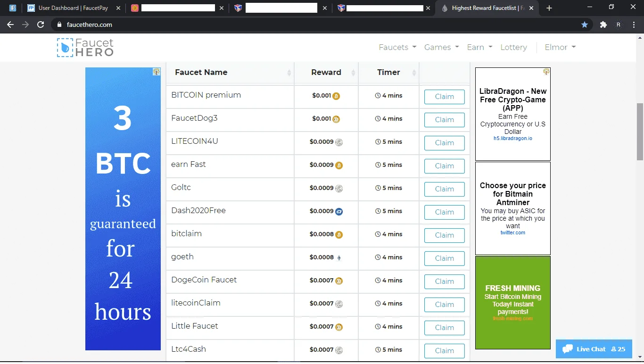The image size is (644, 364).
Task: Claim the Dash2020Free faucet
Action: tap(445, 212)
